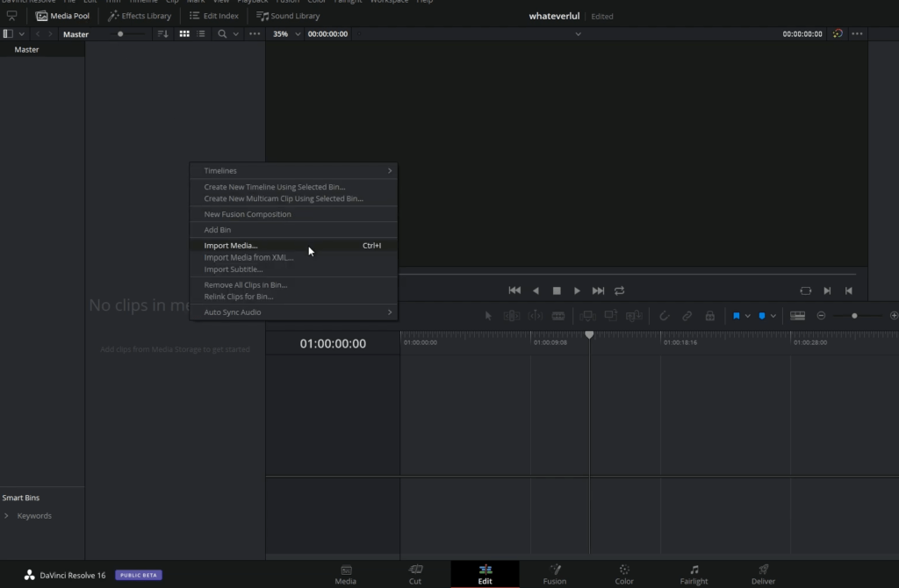Select the Dynamic Trim mode tool
The width and height of the screenshot is (899, 588).
click(x=535, y=316)
